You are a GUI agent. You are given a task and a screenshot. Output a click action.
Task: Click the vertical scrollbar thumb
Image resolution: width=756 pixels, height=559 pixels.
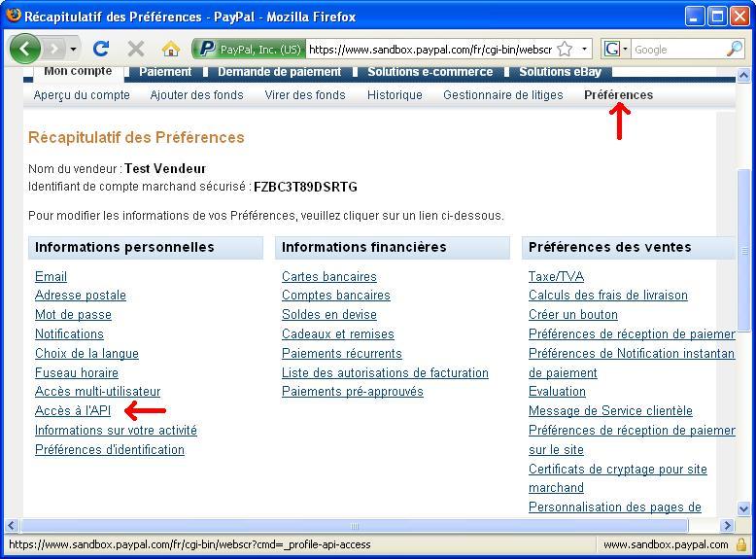[x=744, y=250]
